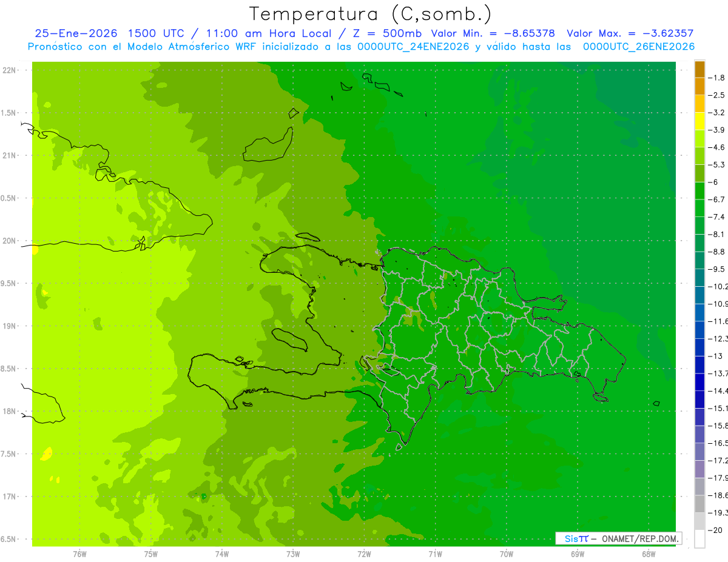Click the '-8.8' color scale value
Image resolution: width=728 pixels, height=562 pixels.
click(716, 252)
